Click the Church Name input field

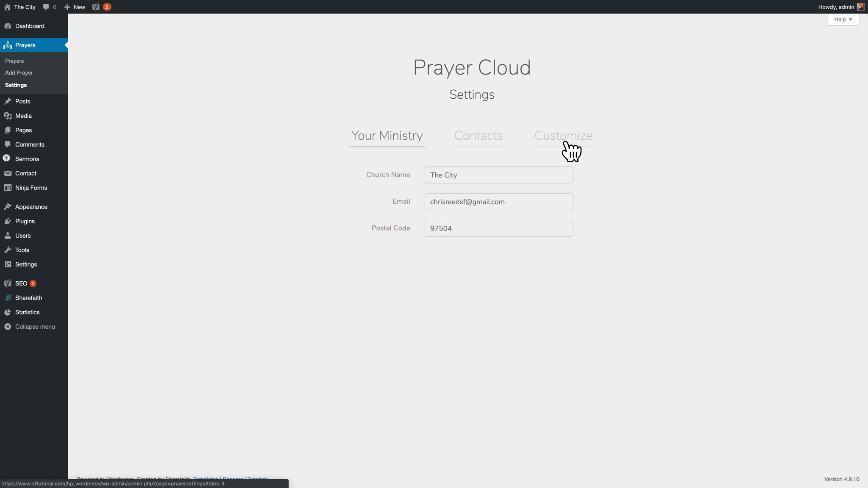click(x=499, y=175)
